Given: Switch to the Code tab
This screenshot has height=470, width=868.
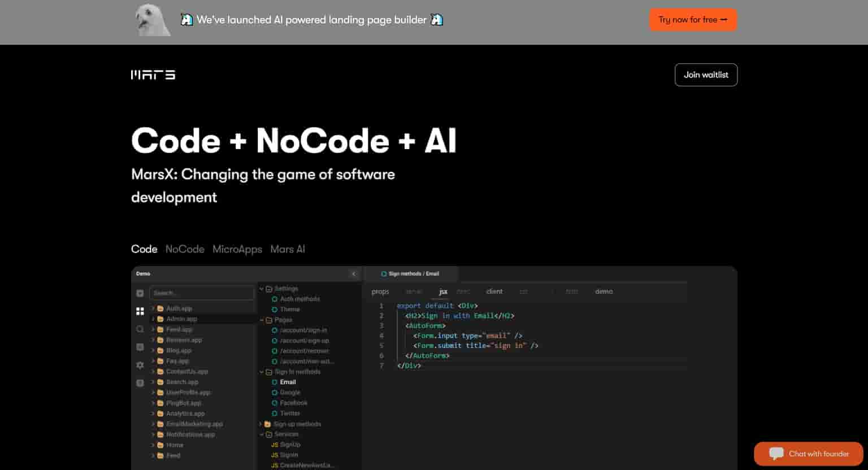Looking at the screenshot, I should (x=144, y=249).
